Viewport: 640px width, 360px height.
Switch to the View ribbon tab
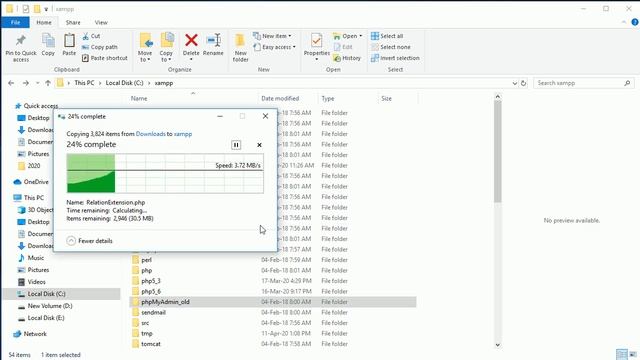(x=101, y=22)
